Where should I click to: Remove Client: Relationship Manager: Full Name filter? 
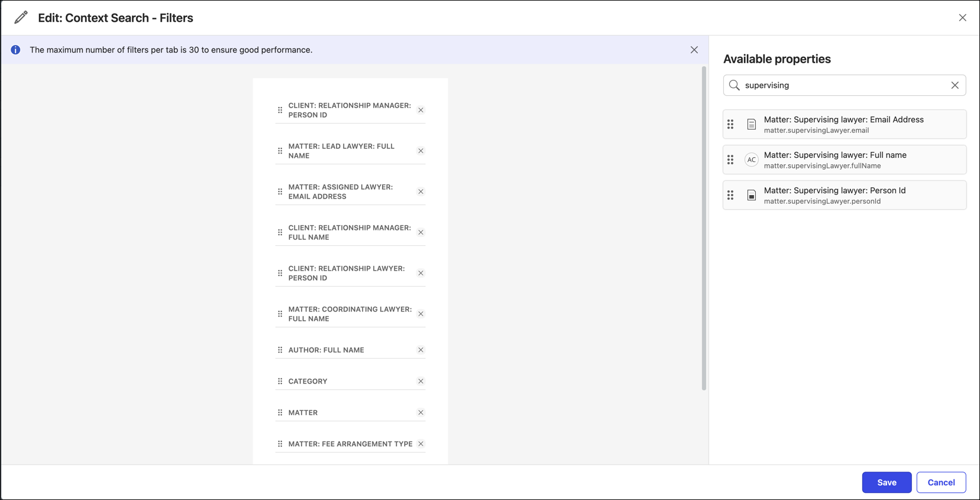tap(421, 232)
